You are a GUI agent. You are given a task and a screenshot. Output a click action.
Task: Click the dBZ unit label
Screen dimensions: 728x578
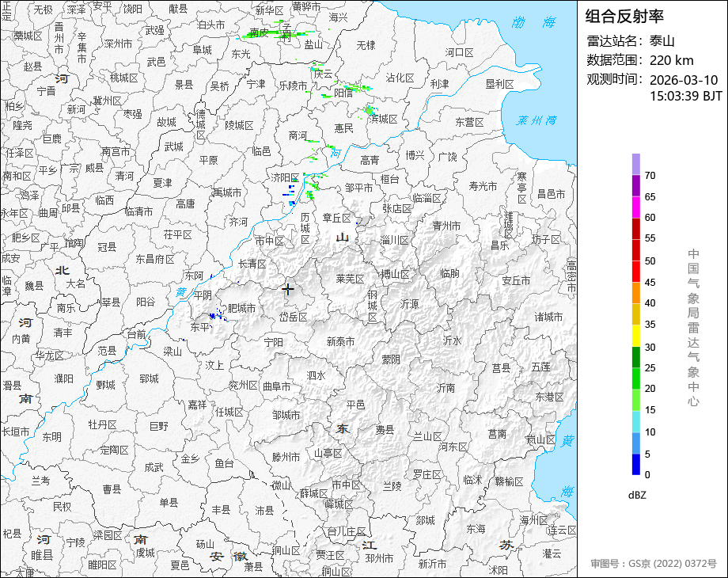[x=637, y=496]
